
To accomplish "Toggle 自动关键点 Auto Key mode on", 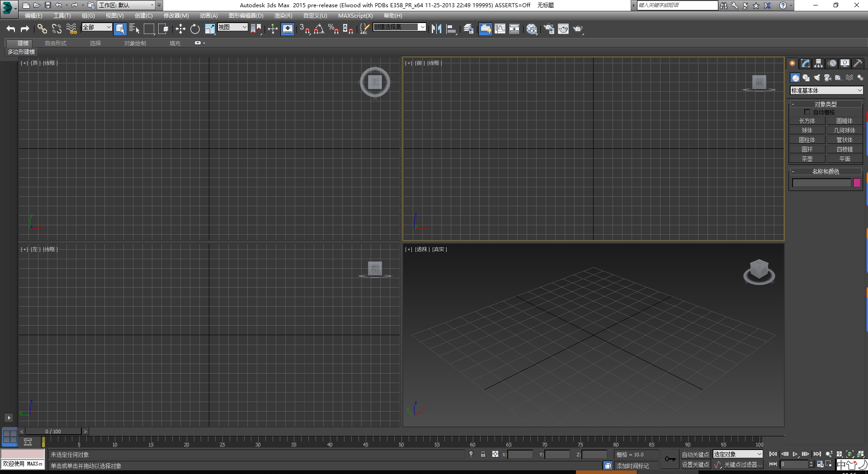I will tap(695, 454).
